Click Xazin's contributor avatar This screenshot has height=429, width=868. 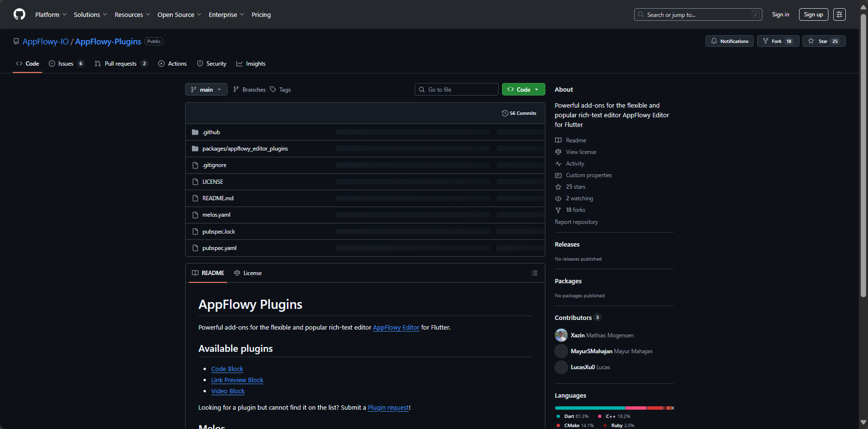[561, 335]
